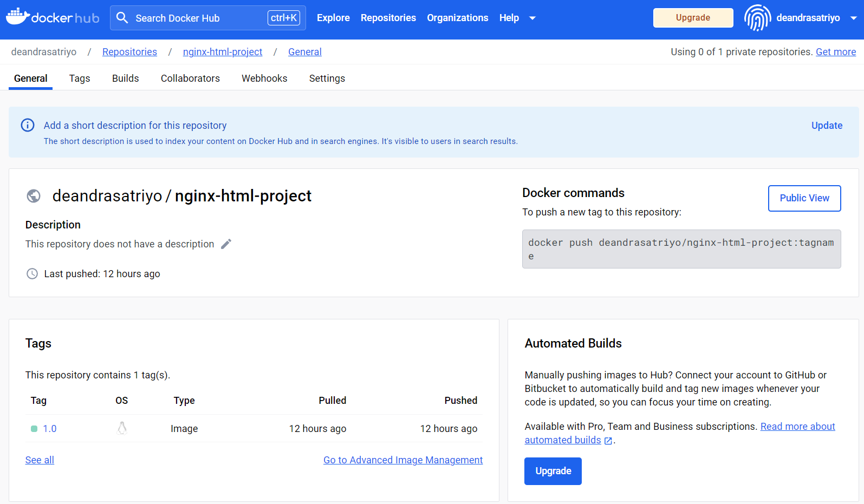Click the Linux penguin OS icon

122,428
